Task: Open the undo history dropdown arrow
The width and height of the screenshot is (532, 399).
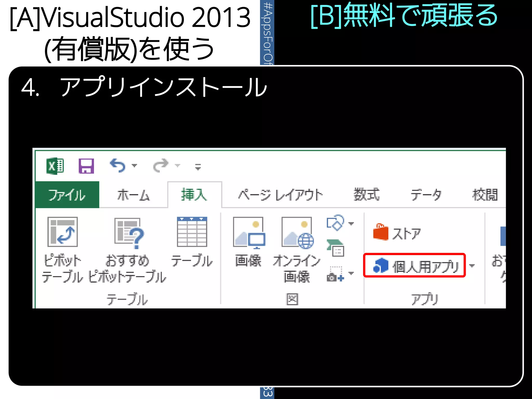Action: pyautogui.click(x=134, y=165)
